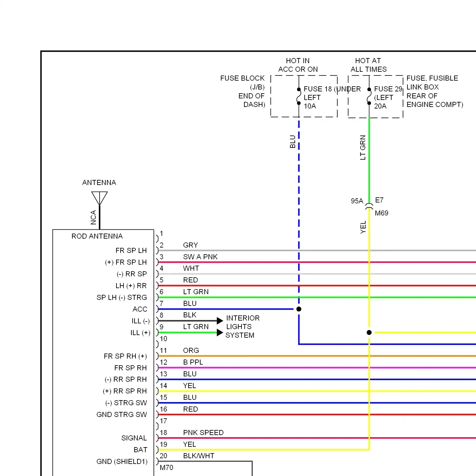Click the BLU wire label at pin 13
Image resolution: width=476 pixels, height=476 pixels.
pos(190,374)
